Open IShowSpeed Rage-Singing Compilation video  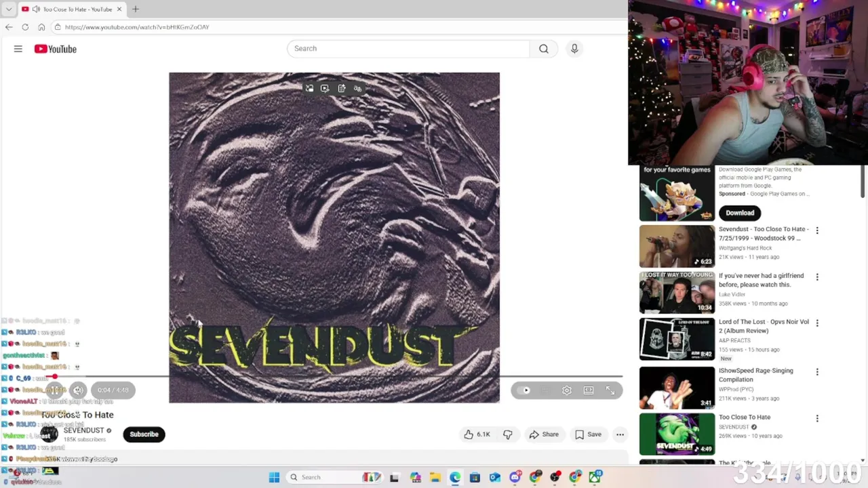point(677,388)
